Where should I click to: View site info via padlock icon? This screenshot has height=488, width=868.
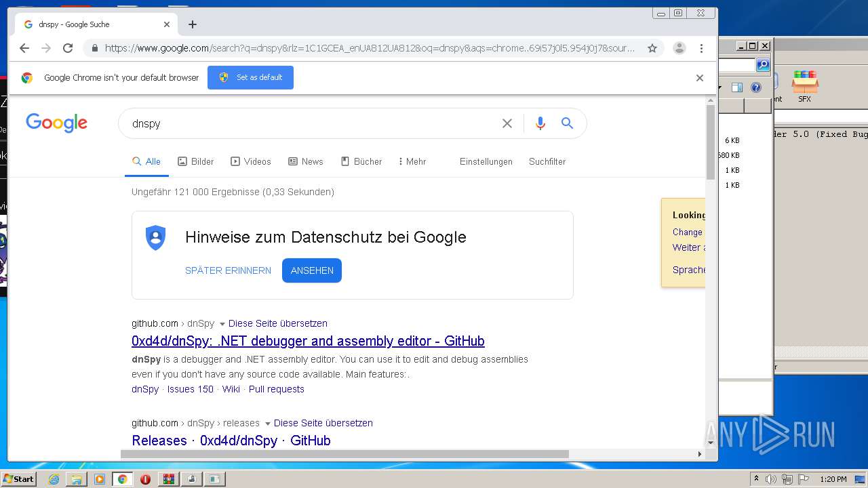coord(94,48)
